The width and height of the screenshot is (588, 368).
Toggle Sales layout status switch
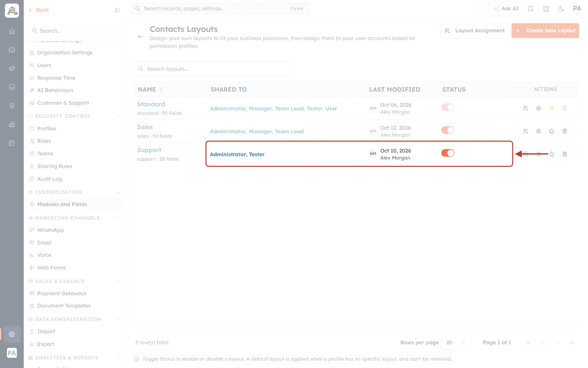point(448,130)
